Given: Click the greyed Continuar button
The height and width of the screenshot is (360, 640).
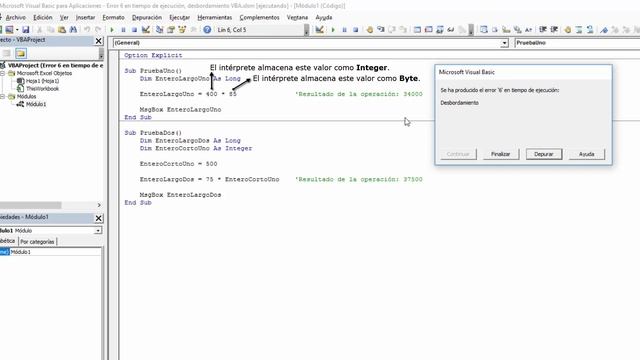Looking at the screenshot, I should (458, 154).
